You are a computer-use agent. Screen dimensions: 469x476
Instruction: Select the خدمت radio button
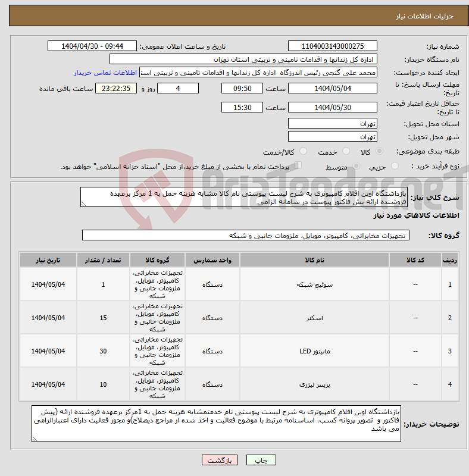tap(346, 151)
